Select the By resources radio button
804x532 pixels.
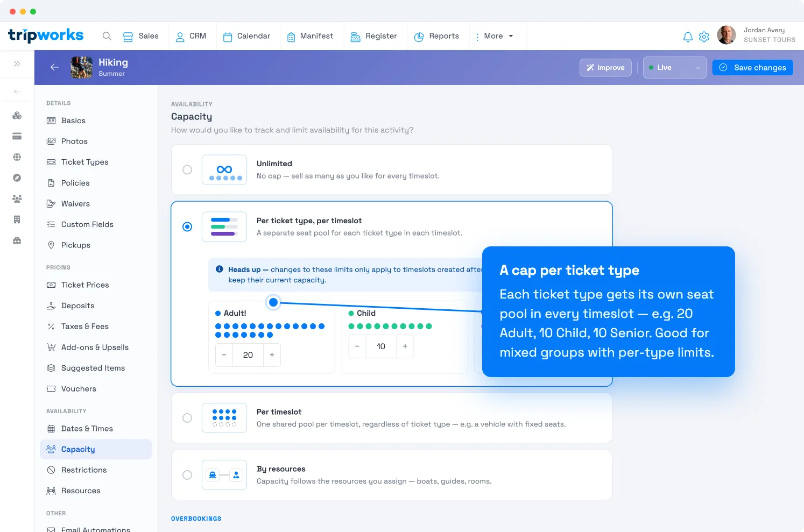tap(187, 475)
